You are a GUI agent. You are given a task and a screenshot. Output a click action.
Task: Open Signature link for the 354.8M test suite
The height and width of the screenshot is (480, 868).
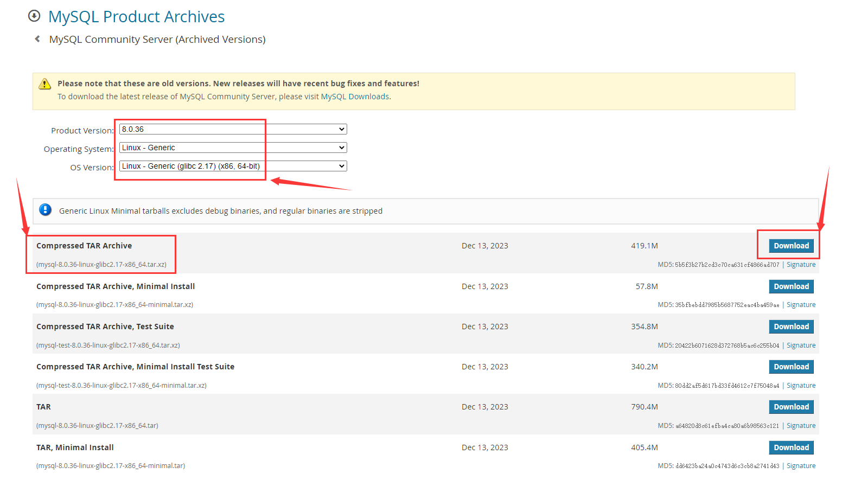801,345
